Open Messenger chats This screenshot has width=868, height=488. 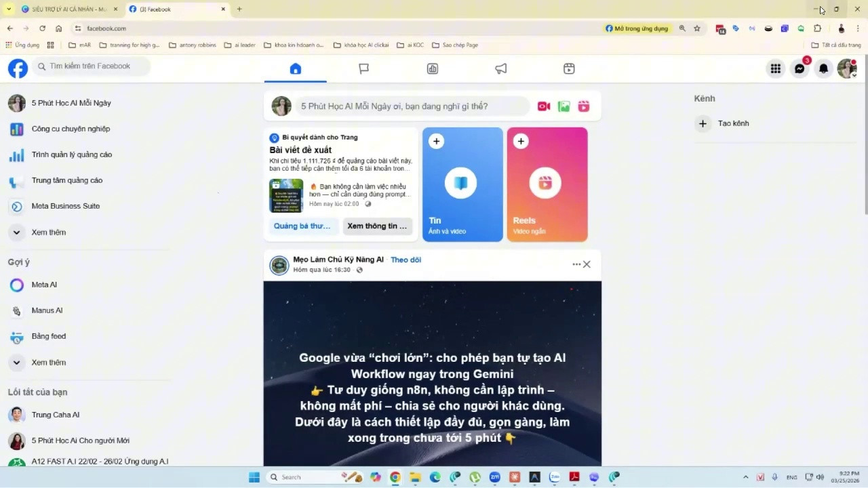coord(800,68)
